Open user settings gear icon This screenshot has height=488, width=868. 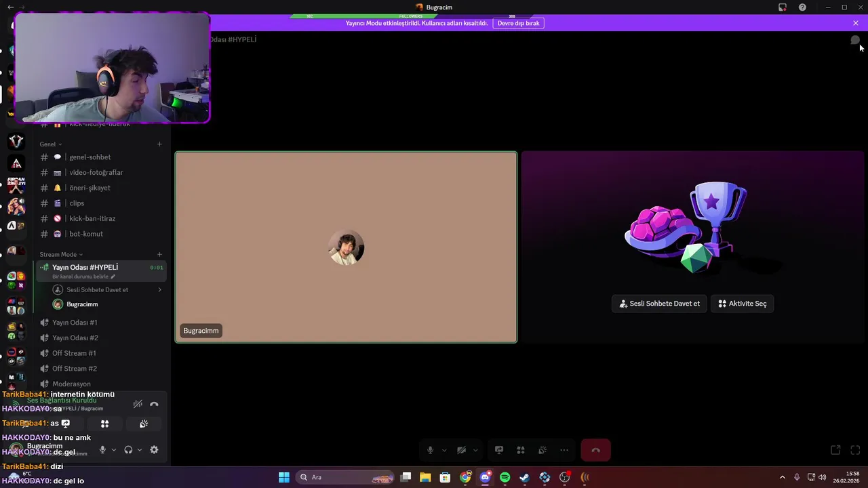click(x=154, y=449)
